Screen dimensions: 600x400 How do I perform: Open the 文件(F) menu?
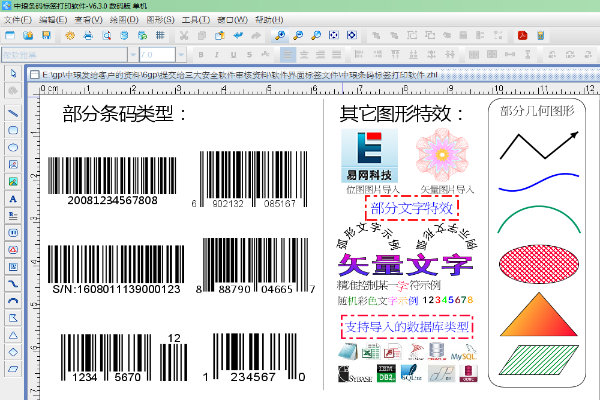pyautogui.click(x=18, y=19)
